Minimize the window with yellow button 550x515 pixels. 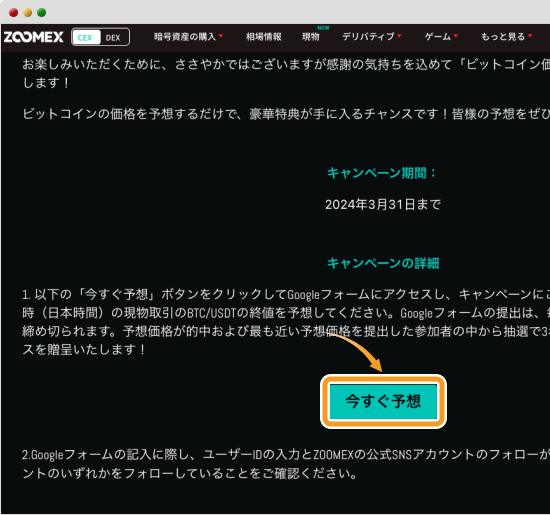28,13
